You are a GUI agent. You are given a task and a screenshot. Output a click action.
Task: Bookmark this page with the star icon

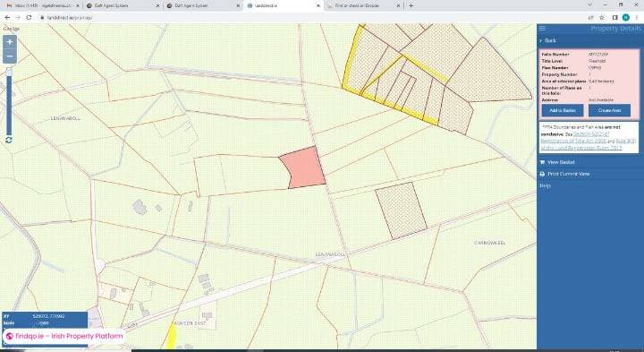click(602, 17)
